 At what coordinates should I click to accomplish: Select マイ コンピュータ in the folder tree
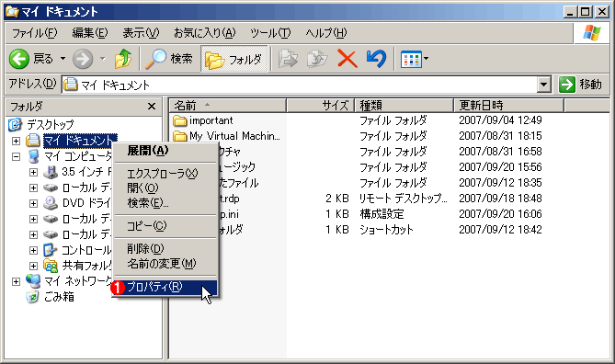(77, 156)
